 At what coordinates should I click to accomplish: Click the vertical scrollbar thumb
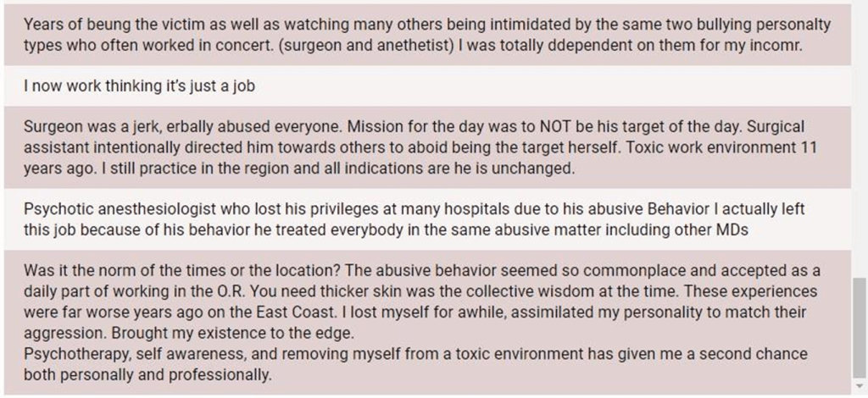click(x=860, y=326)
